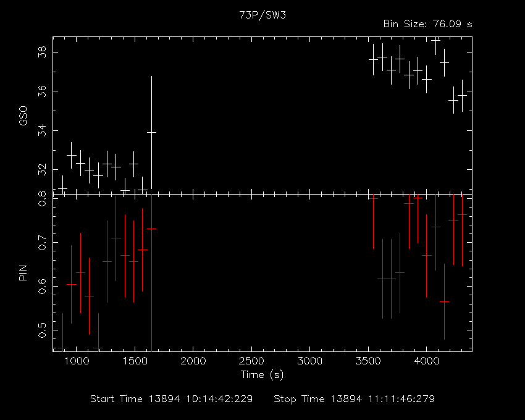
Task: Click the PIN axis value 0.5
Action: [x=42, y=330]
